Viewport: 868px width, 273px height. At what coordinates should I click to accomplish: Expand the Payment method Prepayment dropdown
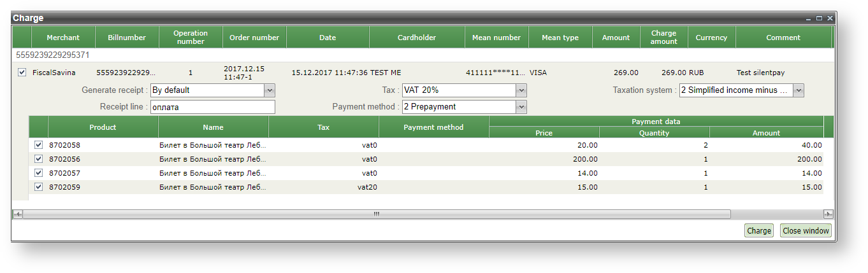point(521,107)
